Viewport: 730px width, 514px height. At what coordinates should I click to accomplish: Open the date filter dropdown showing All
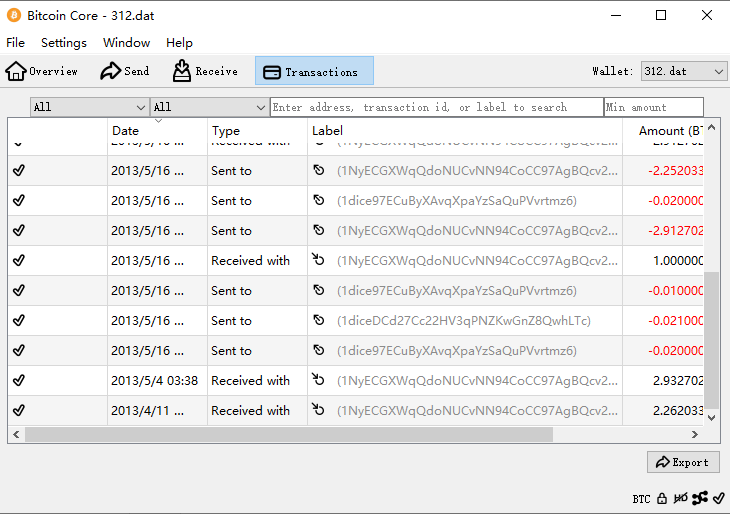coord(89,107)
